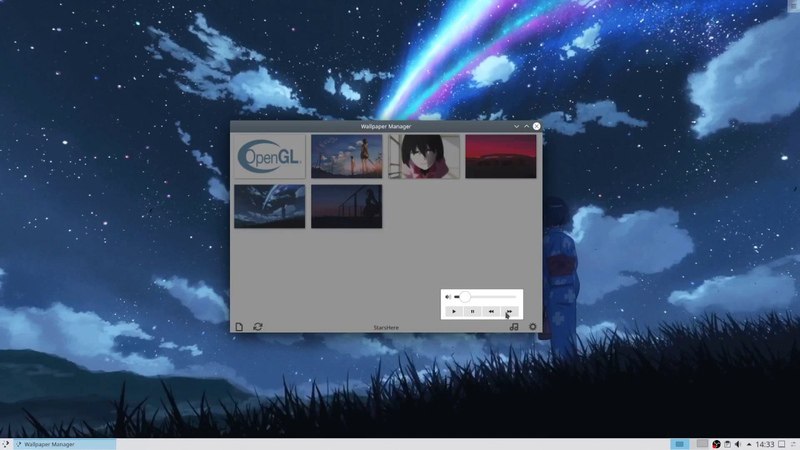Select the dusk silhouette by railing wallpaper
Image resolution: width=800 pixels, height=450 pixels.
(x=346, y=206)
